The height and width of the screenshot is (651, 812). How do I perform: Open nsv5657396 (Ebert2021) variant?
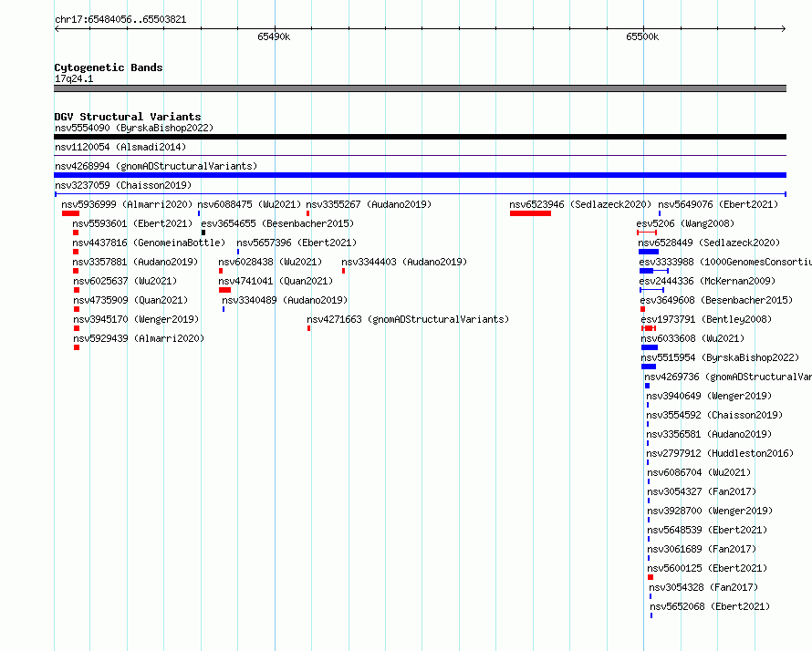297,243
